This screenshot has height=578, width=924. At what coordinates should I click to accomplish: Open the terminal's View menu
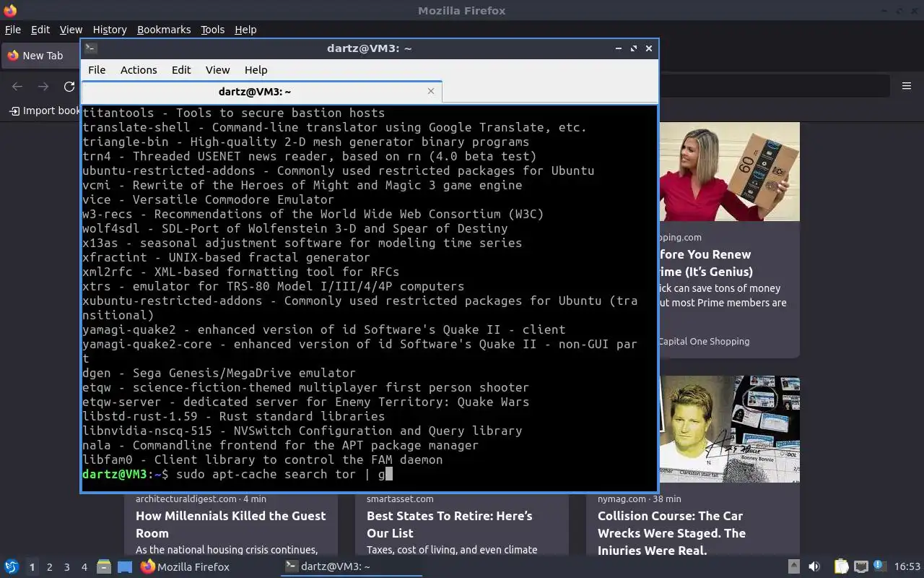tap(217, 70)
